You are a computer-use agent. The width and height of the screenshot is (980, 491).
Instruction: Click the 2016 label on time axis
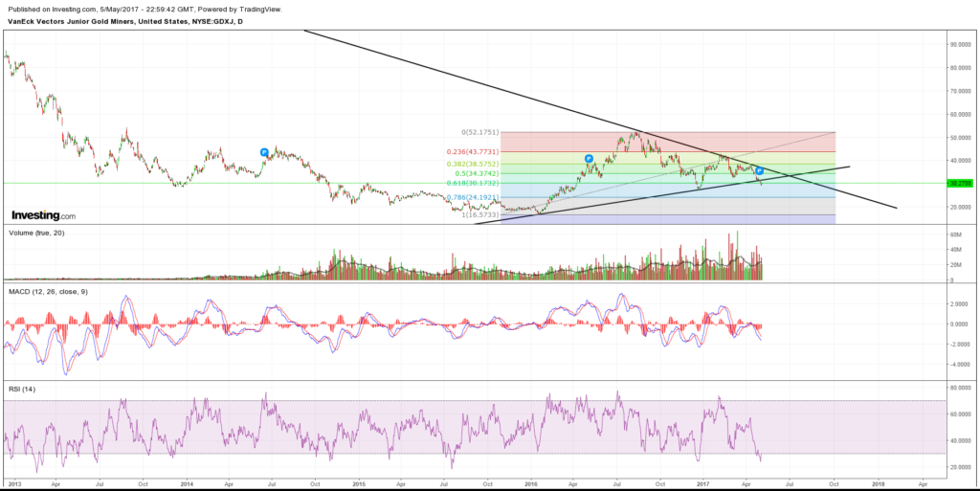531,483
